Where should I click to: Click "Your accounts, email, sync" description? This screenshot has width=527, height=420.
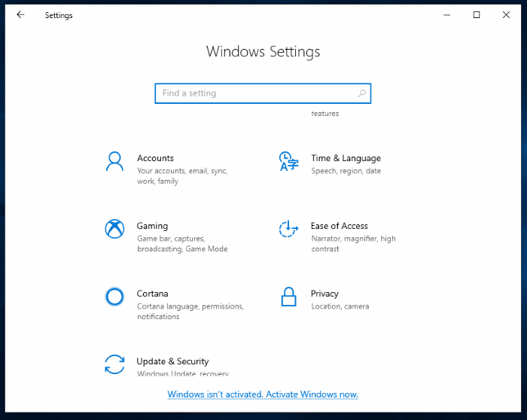pyautogui.click(x=182, y=176)
